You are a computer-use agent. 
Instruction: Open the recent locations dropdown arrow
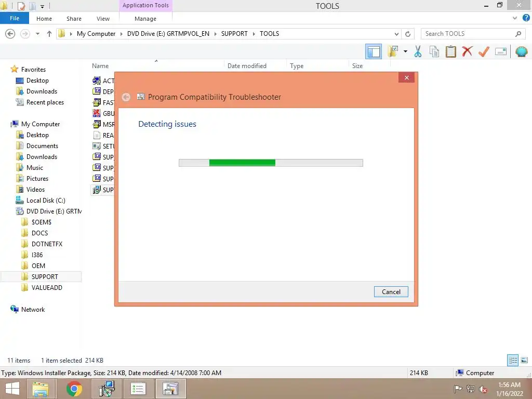click(37, 34)
